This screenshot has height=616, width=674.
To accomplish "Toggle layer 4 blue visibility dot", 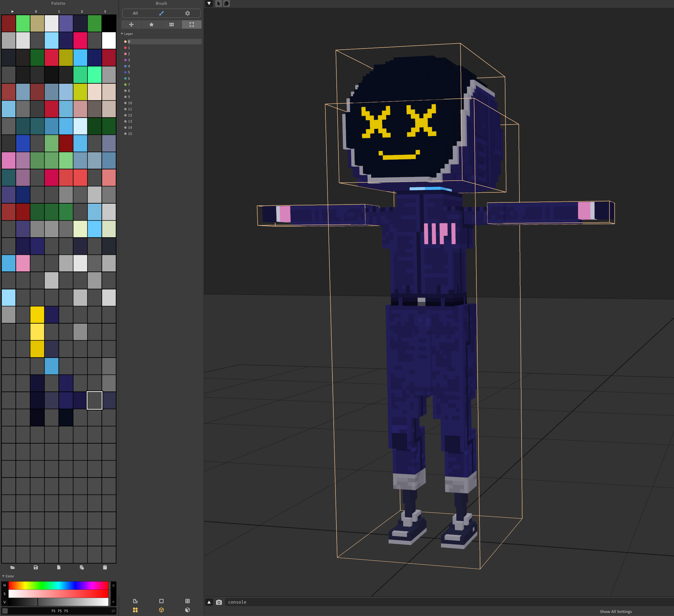I will pos(125,66).
